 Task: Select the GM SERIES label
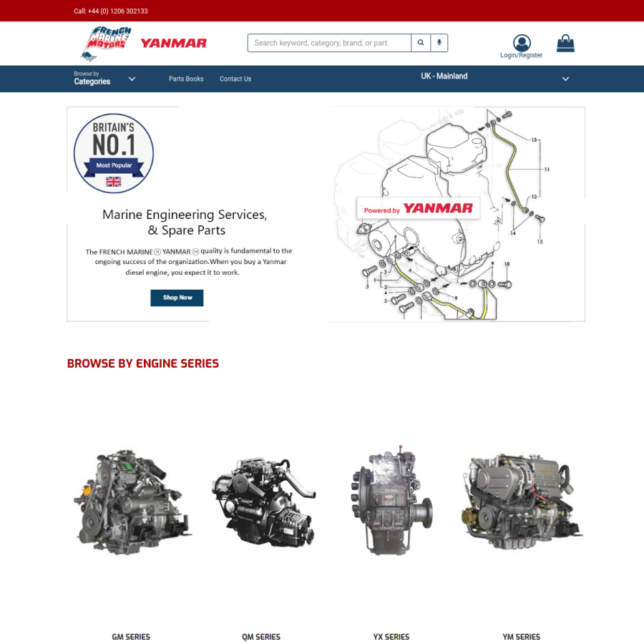click(x=131, y=637)
